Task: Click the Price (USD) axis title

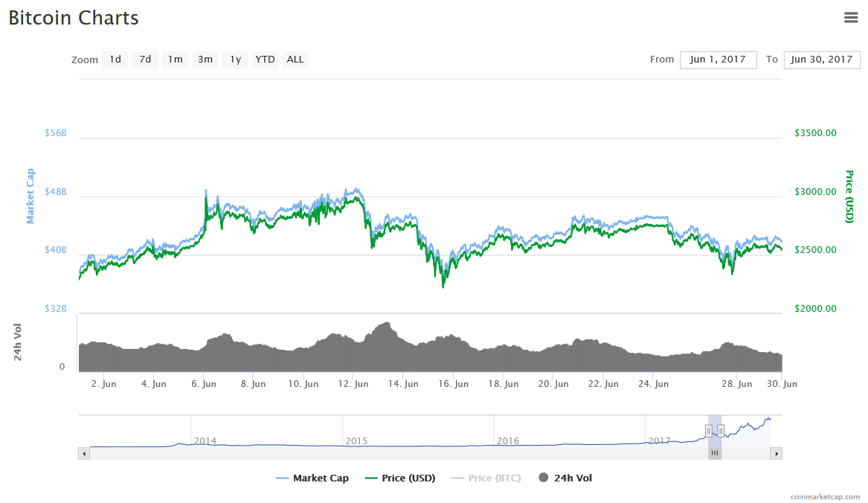Action: click(849, 196)
